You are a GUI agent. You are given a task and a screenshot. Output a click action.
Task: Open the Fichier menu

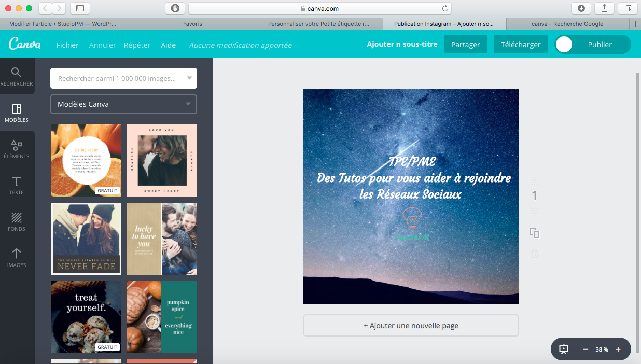click(x=67, y=45)
